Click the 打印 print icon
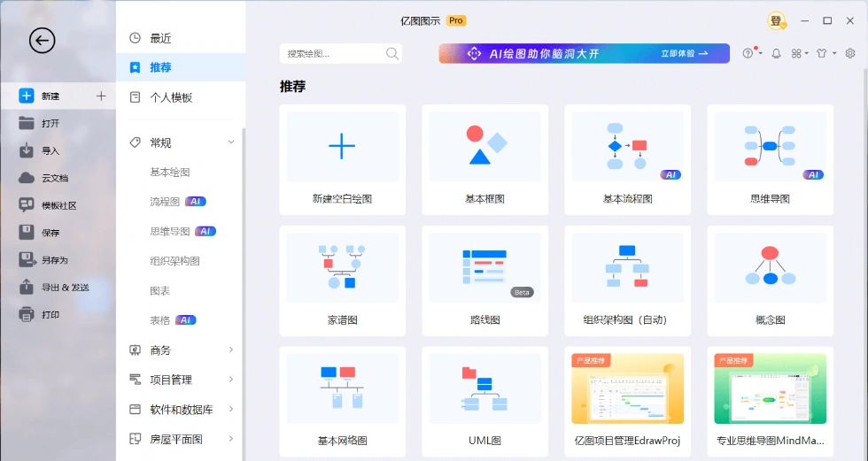868x461 pixels. coord(27,314)
